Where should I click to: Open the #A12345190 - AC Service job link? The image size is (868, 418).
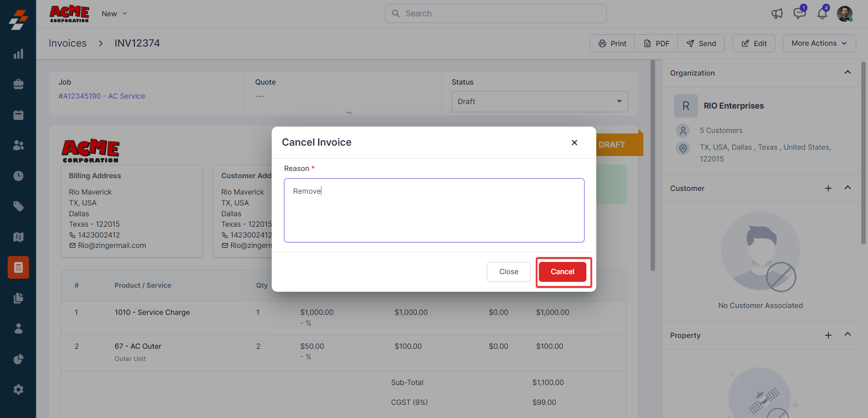pos(102,96)
